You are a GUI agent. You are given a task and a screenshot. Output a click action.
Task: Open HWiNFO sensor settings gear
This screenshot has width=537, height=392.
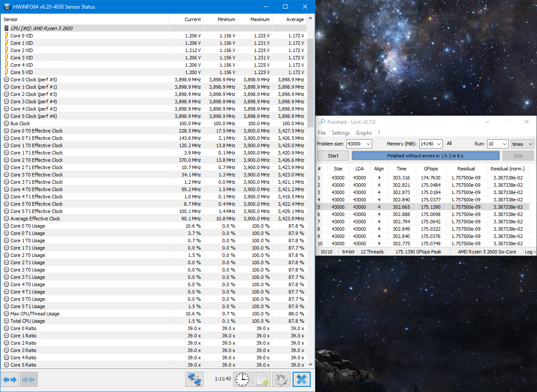point(281,379)
